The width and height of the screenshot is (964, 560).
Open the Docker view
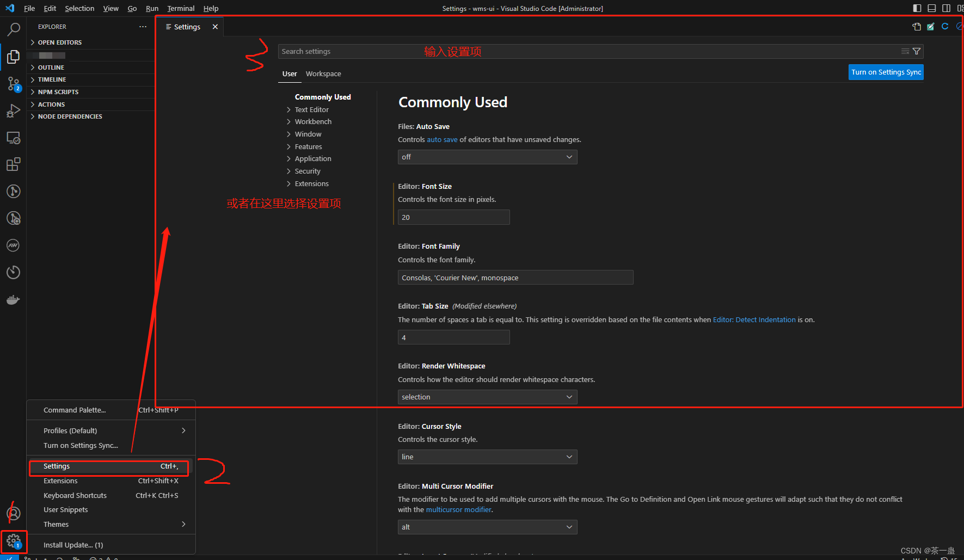[x=13, y=299]
